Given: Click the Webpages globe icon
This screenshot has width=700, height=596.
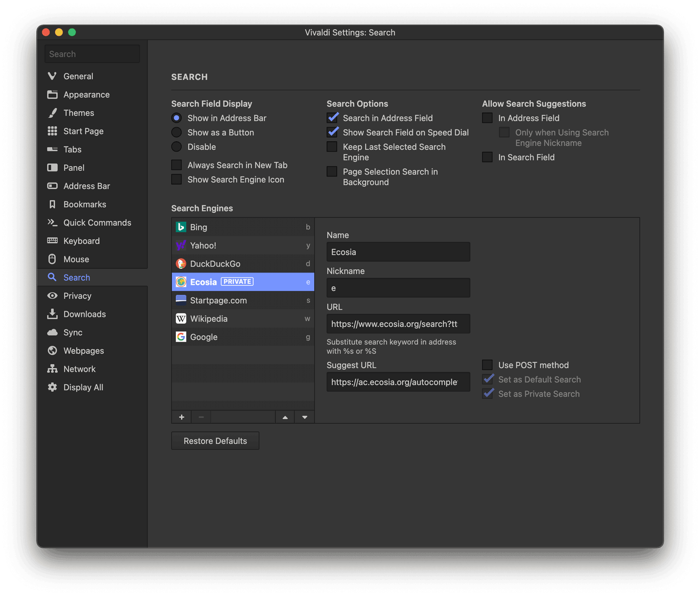Looking at the screenshot, I should (52, 351).
